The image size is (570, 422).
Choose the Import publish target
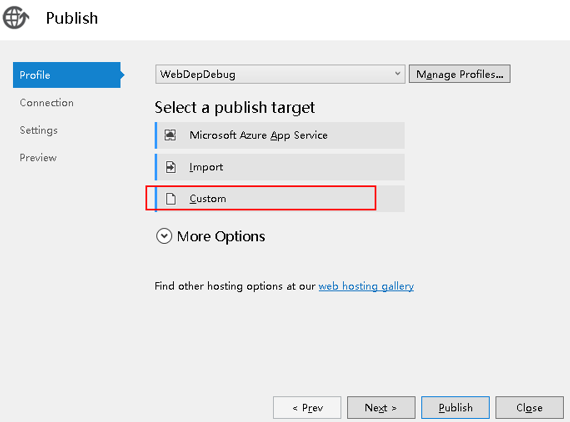tap(280, 167)
